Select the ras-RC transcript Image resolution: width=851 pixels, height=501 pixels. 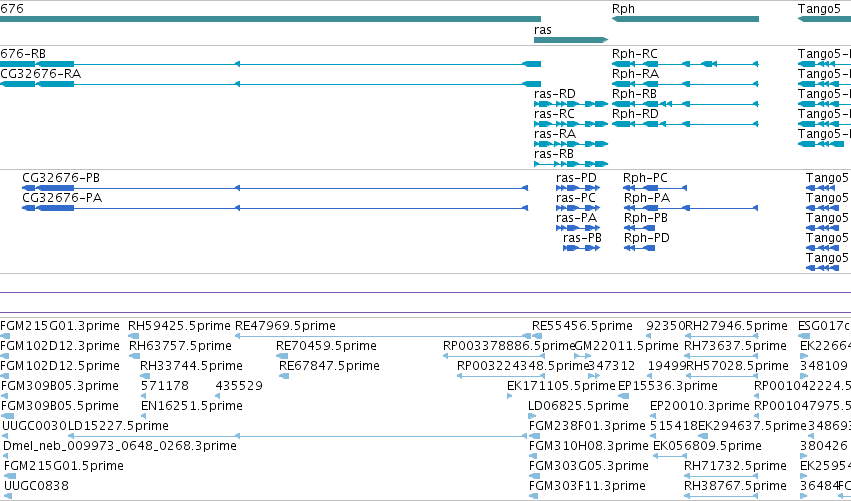tap(571, 124)
